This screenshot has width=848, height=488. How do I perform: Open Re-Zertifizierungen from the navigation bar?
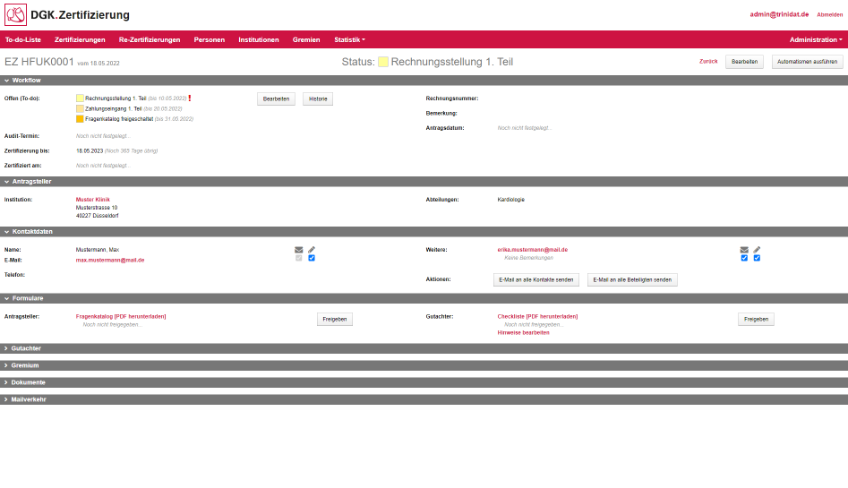point(149,39)
